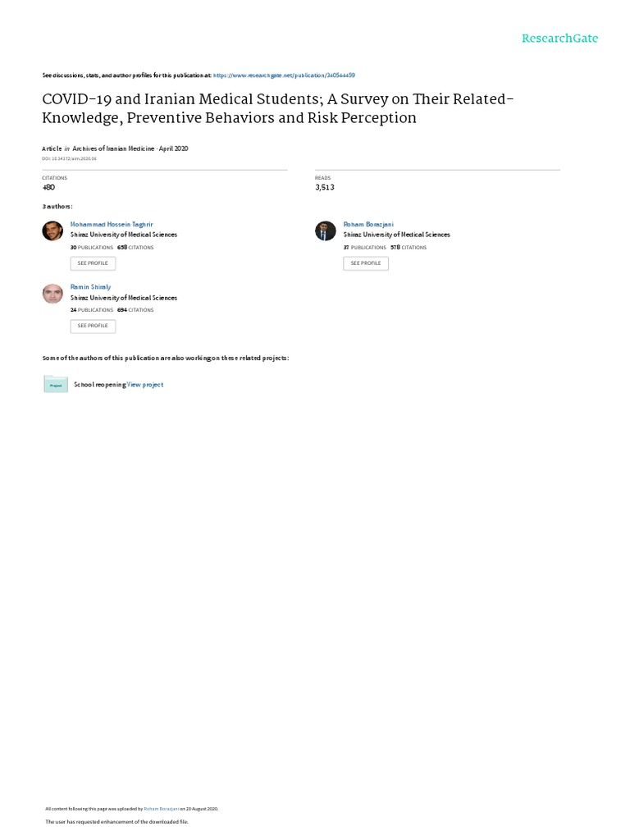630x840 pixels.
Task: Click Shiraz University affiliation under Roham Borazjani
Action: point(397,235)
